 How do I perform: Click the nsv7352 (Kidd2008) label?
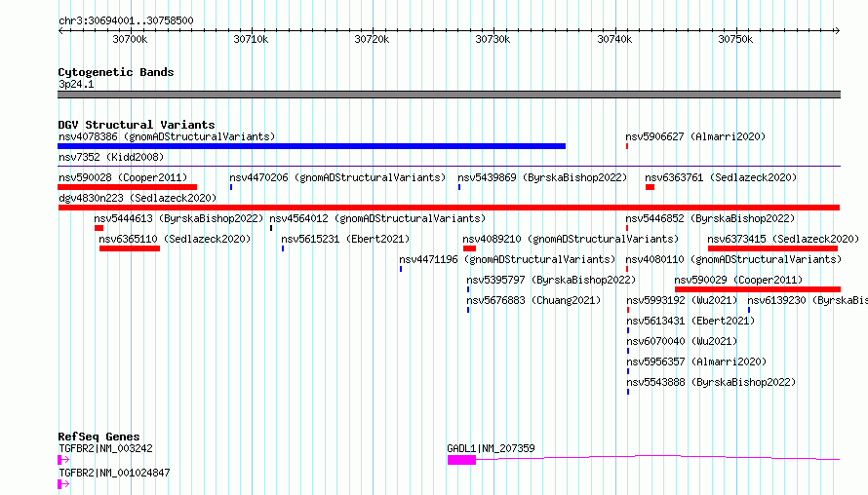(x=111, y=157)
